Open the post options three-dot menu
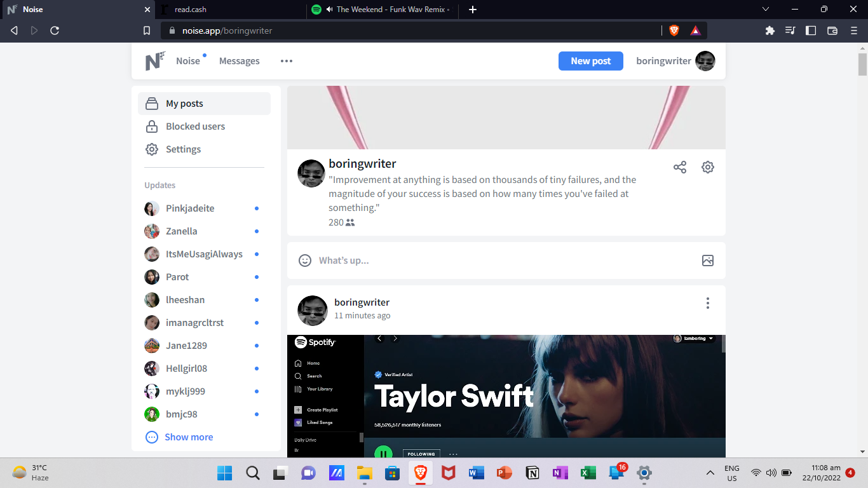 coord(708,303)
